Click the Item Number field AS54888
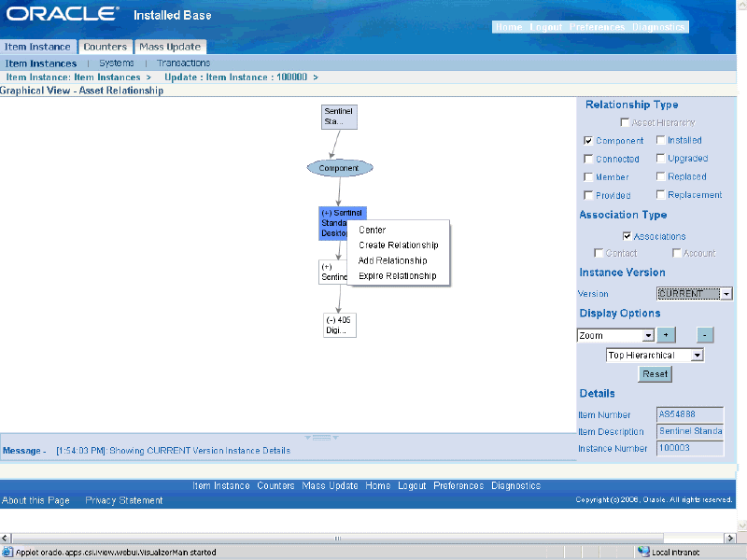Image resolution: width=747 pixels, height=560 pixels. click(x=690, y=414)
